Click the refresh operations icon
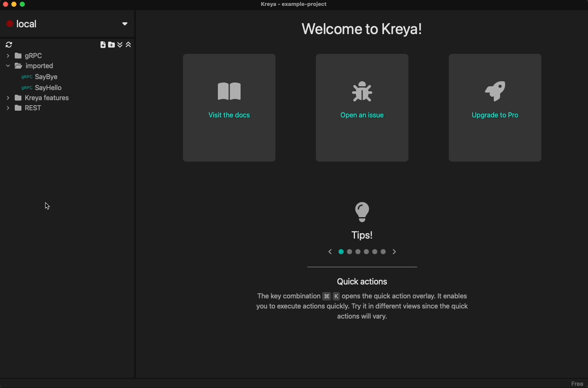Screen dimensions: 588x388 [9, 45]
